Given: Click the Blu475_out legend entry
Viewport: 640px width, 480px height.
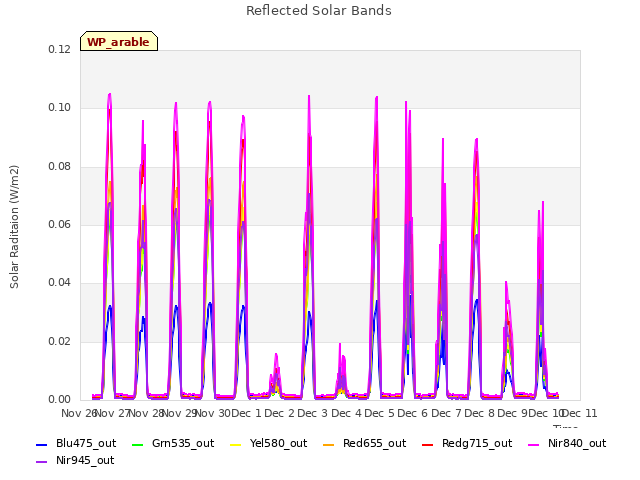Looking at the screenshot, I should click(76, 443).
